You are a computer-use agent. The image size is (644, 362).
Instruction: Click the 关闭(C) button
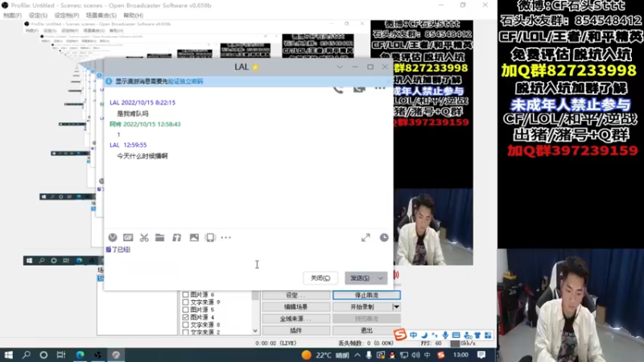coord(320,278)
